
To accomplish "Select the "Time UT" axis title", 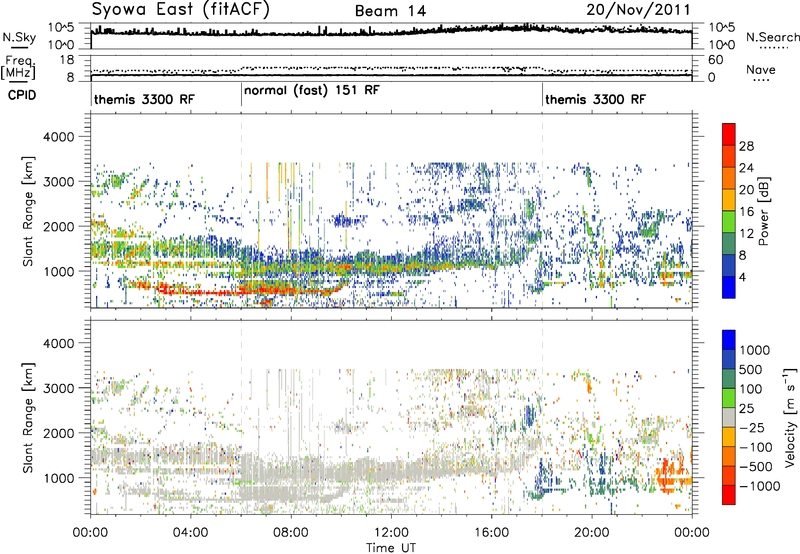I will pos(391,548).
